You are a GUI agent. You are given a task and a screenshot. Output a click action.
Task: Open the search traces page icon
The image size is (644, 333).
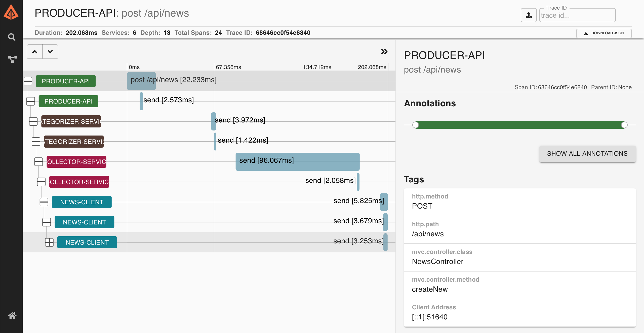coord(12,37)
